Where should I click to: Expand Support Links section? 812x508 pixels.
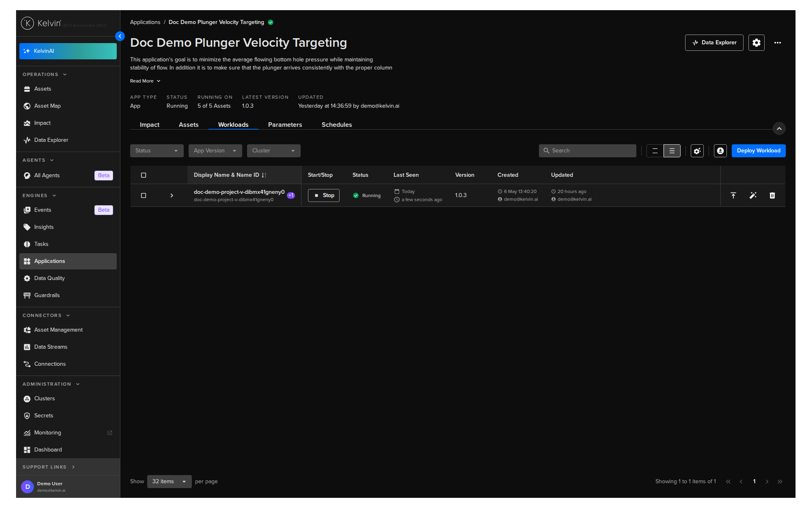[x=49, y=467]
